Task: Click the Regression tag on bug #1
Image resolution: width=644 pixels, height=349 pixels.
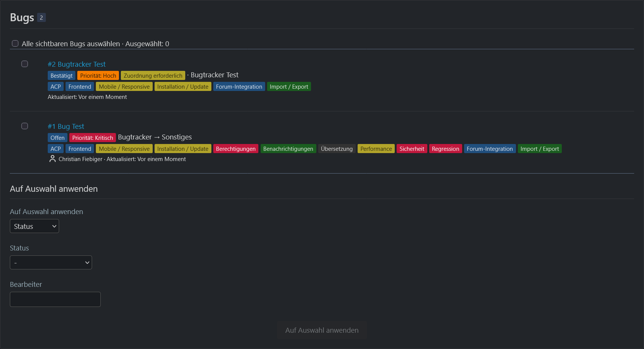Action: 445,149
